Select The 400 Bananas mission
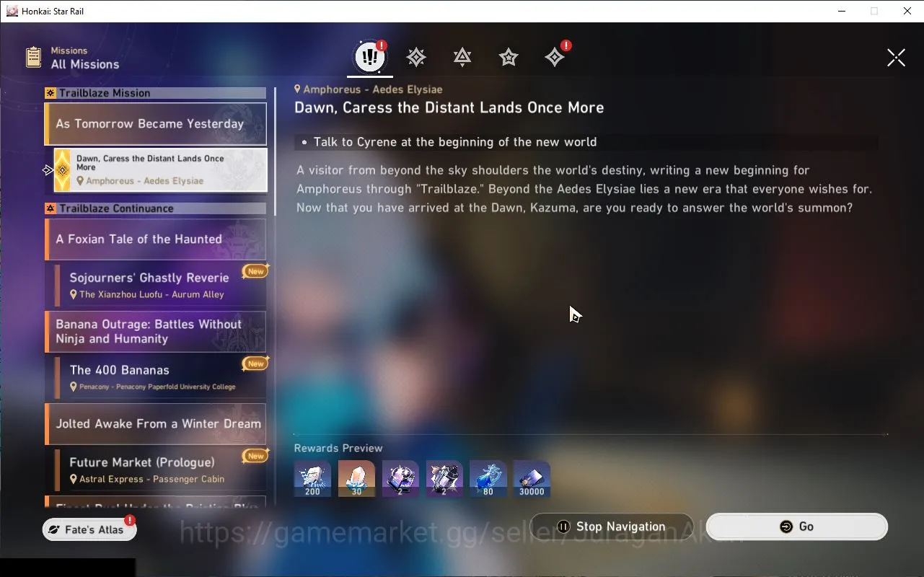This screenshot has height=577, width=924. (x=161, y=377)
